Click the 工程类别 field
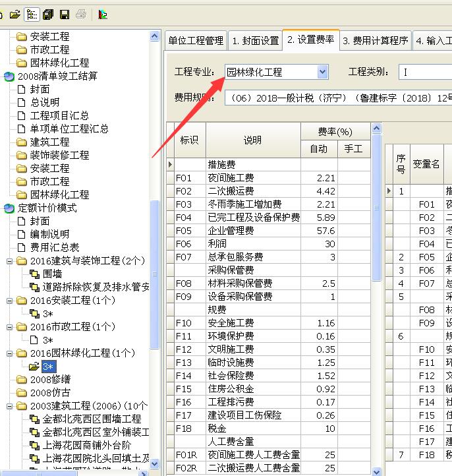This screenshot has width=452, height=476. (x=425, y=72)
